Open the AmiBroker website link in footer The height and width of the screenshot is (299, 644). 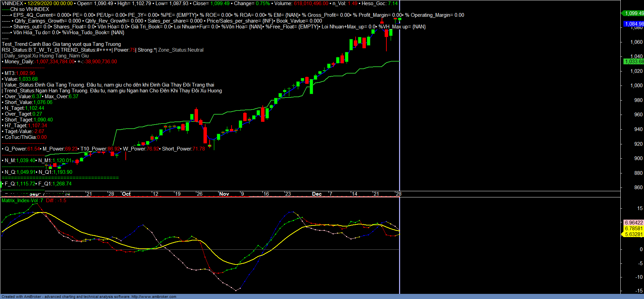[x=154, y=297]
